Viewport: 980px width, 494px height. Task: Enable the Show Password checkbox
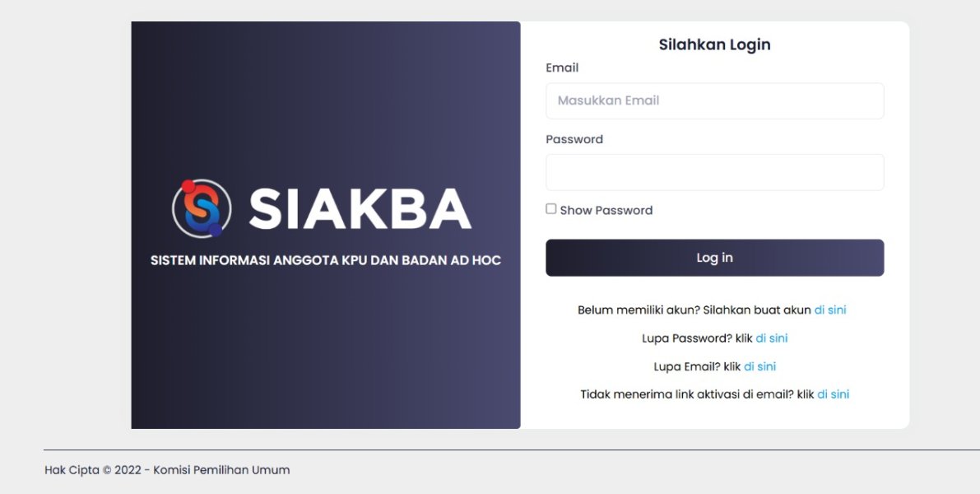[551, 209]
